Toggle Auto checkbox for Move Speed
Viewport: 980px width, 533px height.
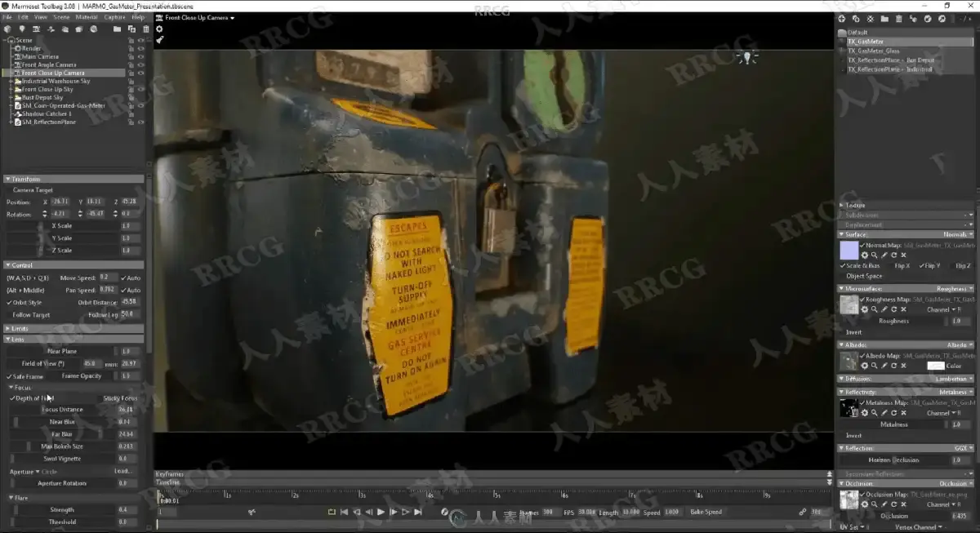click(x=124, y=278)
